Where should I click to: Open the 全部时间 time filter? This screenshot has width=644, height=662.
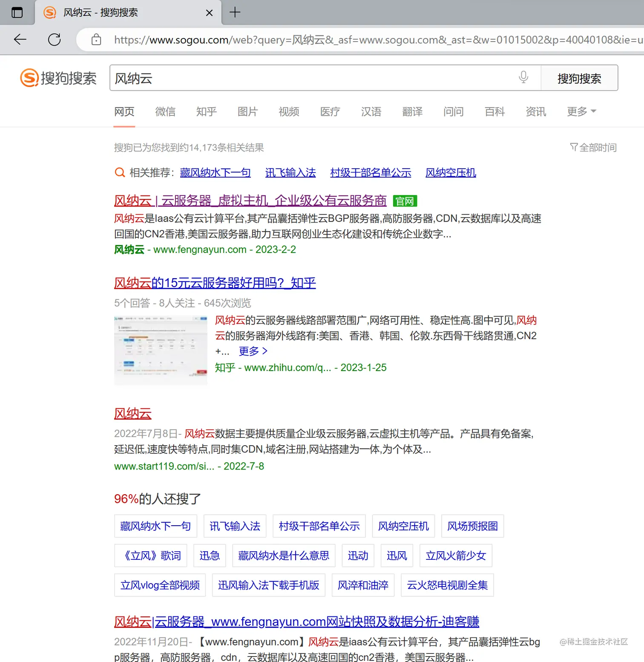pos(596,147)
